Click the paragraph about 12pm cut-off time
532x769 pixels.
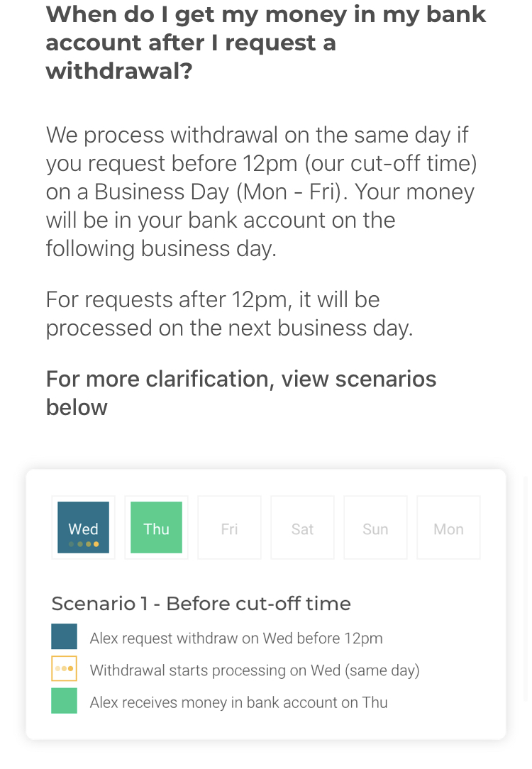click(261, 192)
